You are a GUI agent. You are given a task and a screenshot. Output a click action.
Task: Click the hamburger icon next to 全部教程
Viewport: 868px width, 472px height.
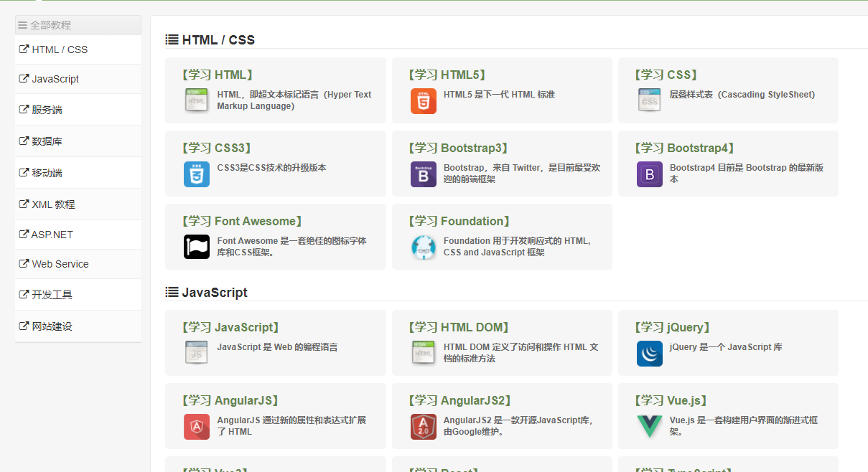click(23, 25)
